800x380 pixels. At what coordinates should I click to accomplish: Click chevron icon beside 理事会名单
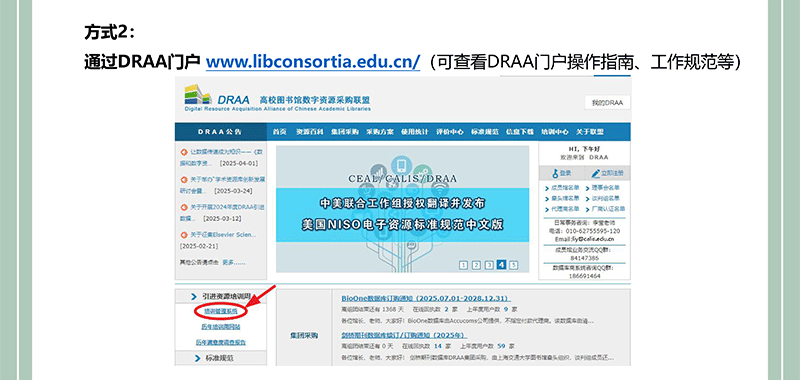coord(588,189)
